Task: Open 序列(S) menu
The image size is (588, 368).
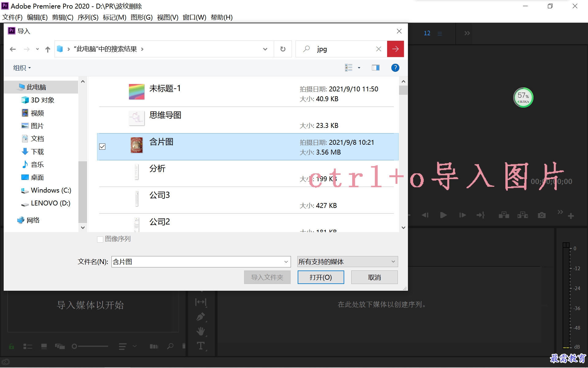Action: 88,17
